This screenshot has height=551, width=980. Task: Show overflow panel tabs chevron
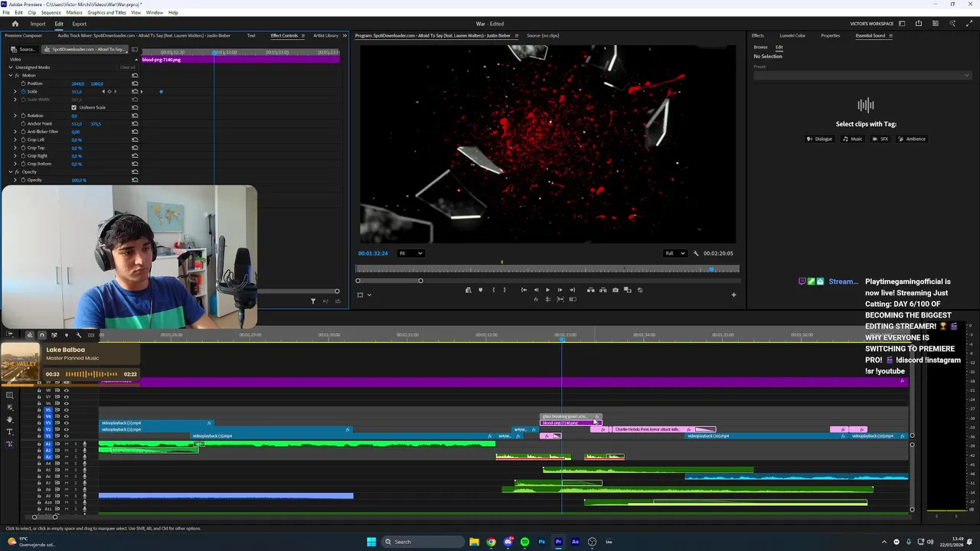(x=345, y=35)
